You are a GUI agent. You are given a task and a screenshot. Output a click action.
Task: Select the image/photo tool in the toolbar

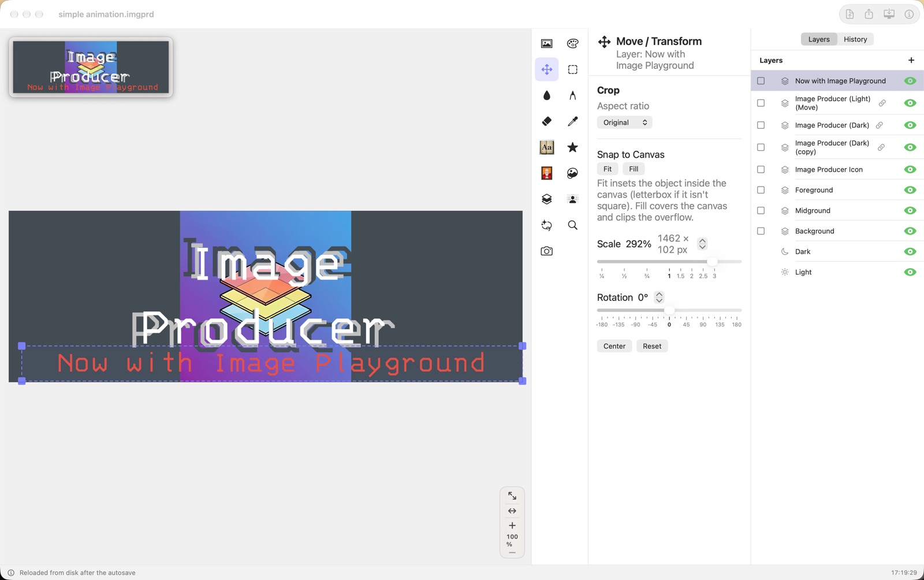coord(546,43)
